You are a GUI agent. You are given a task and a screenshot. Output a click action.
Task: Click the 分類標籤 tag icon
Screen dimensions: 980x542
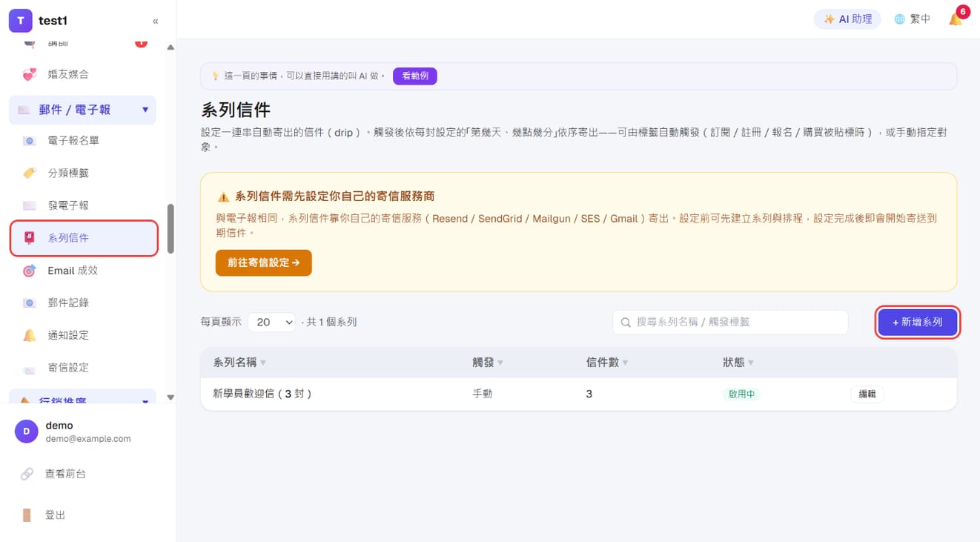(30, 173)
